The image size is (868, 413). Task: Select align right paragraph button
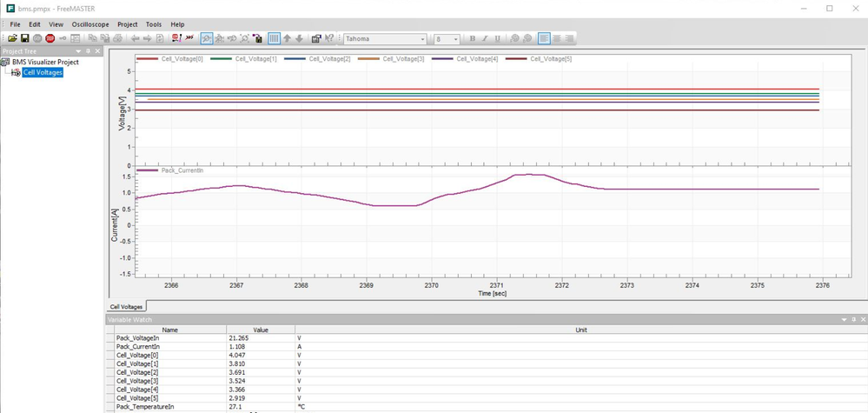coord(569,39)
